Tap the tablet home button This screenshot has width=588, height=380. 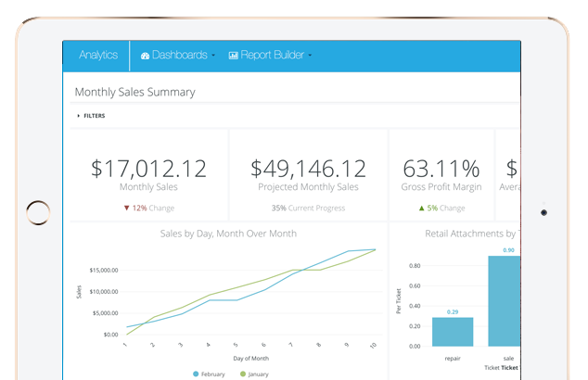(38, 213)
